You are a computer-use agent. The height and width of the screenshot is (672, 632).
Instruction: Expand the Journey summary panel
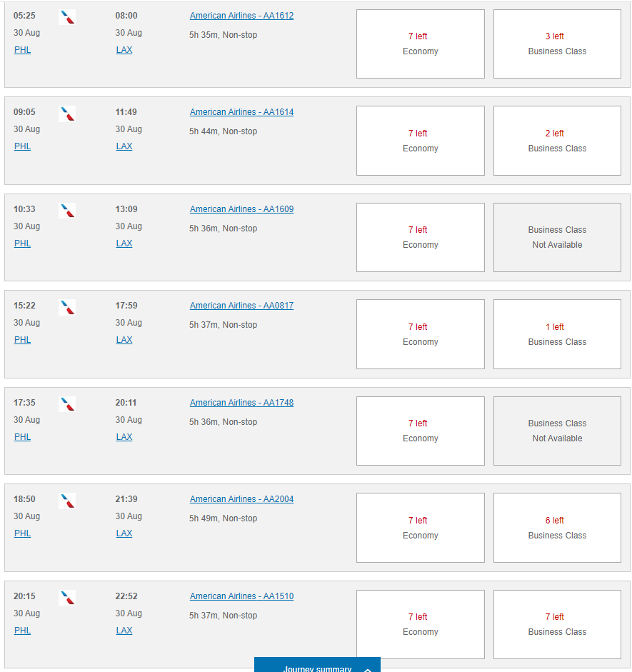coord(317,667)
